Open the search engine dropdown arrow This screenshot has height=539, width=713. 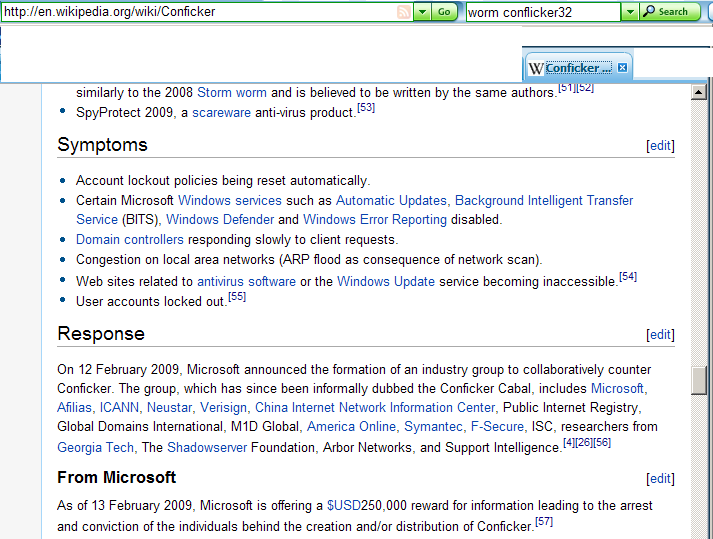[x=630, y=12]
